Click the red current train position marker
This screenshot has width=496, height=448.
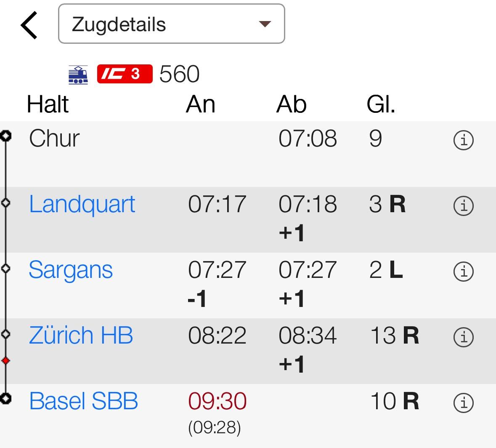point(6,360)
